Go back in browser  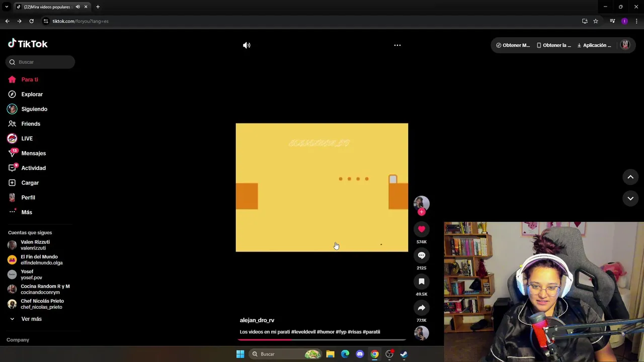click(7, 21)
